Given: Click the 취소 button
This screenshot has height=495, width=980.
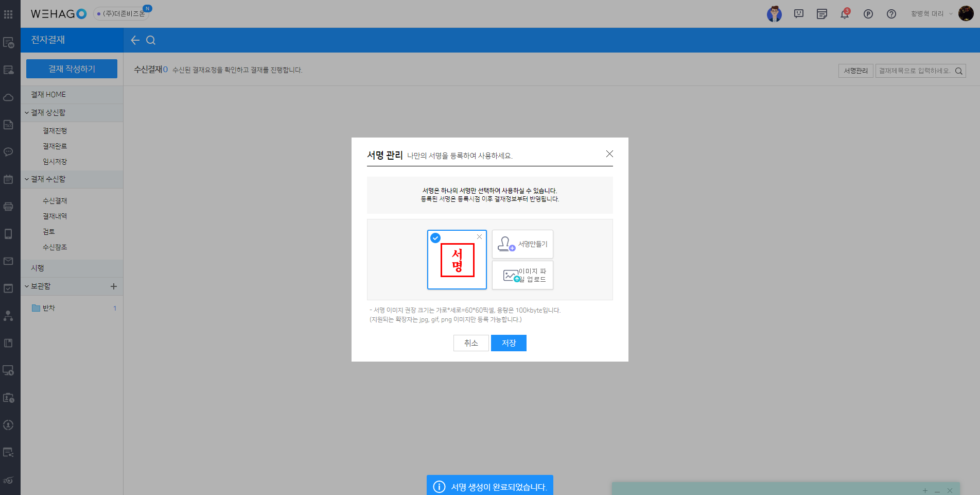Looking at the screenshot, I should (471, 343).
